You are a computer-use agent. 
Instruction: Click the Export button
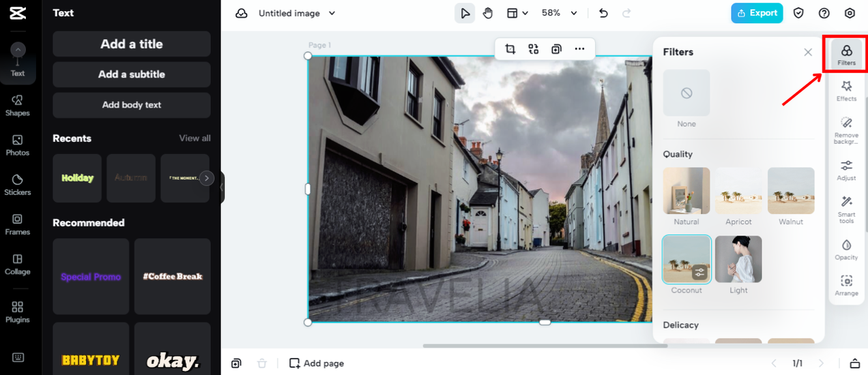click(757, 13)
